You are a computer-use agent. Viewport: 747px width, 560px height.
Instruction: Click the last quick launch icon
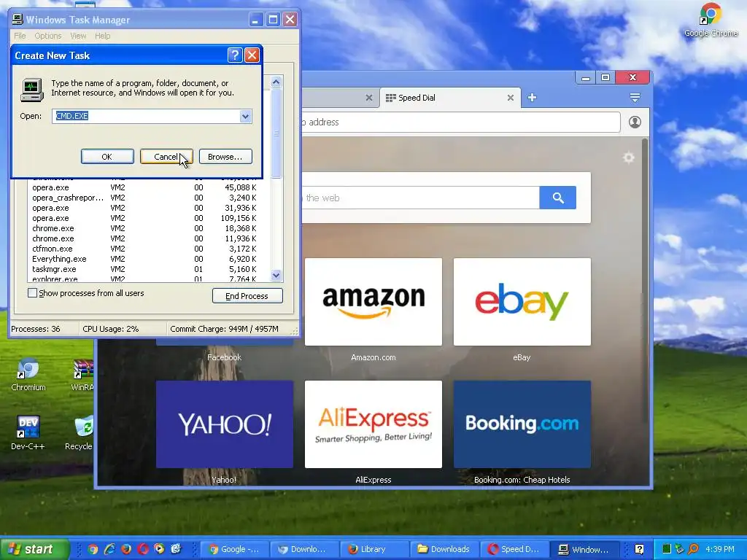[176, 549]
